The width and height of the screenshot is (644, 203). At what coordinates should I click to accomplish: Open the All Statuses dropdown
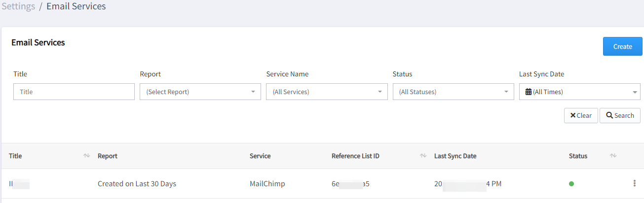[453, 92]
